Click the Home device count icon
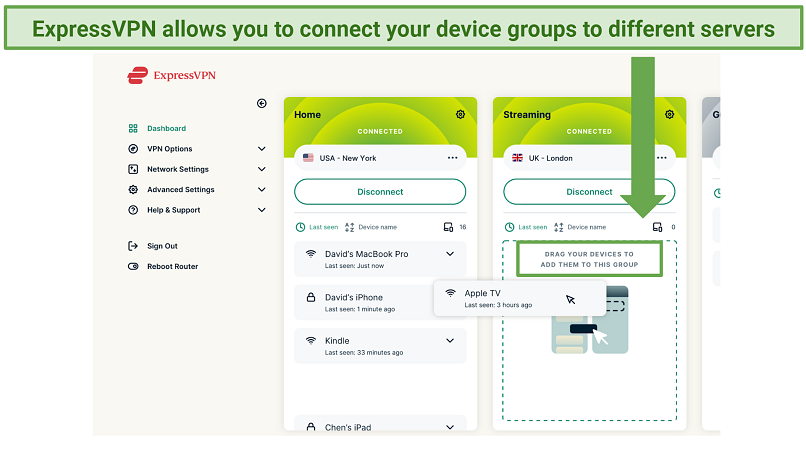Image resolution: width=806 pixels, height=453 pixels. (x=448, y=227)
